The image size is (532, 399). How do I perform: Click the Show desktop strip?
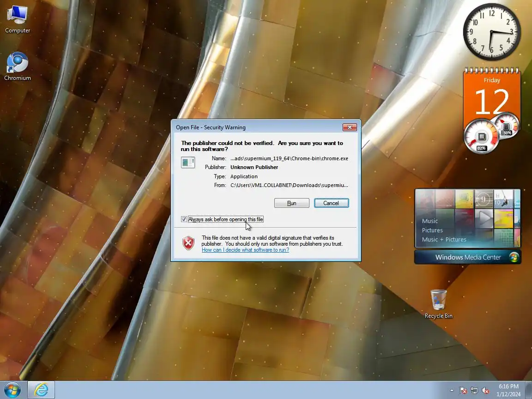click(529, 390)
